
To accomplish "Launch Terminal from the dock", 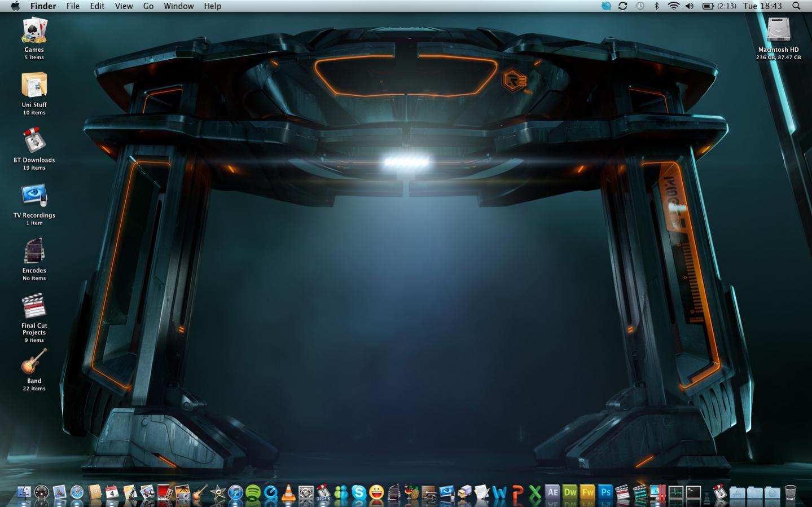I will click(694, 492).
